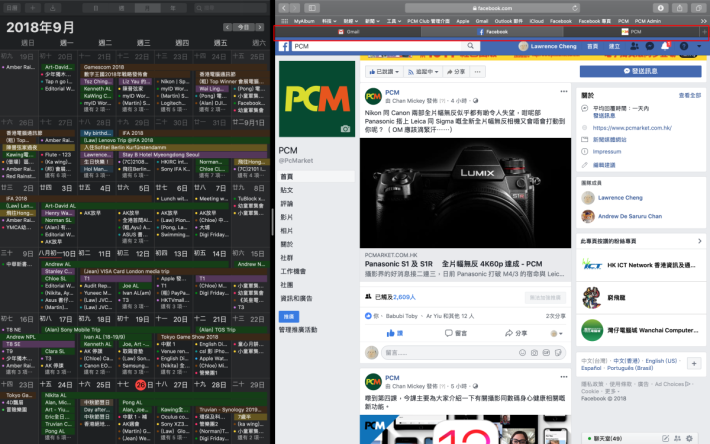Open options dots on the 5 小時 PCM post

pos(564,377)
